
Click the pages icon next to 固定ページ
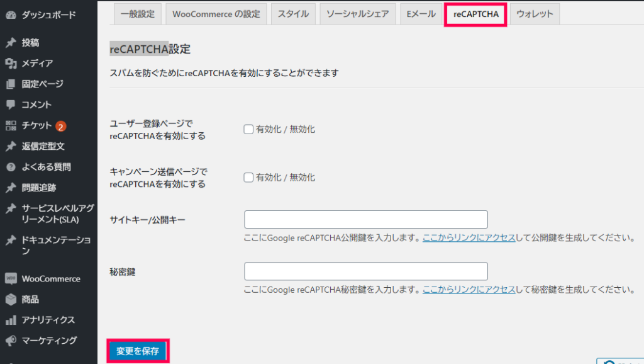click(x=11, y=84)
